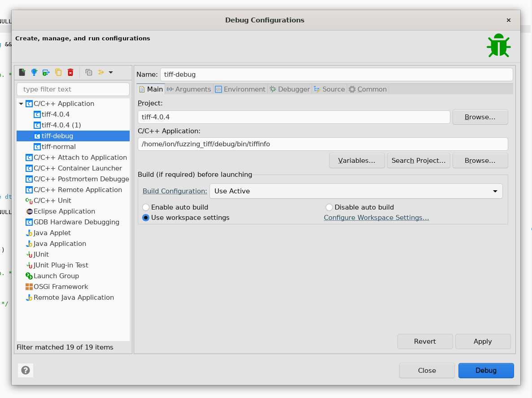Switch to the Source tab
Screen dimensions: 532x398
click(x=329, y=89)
